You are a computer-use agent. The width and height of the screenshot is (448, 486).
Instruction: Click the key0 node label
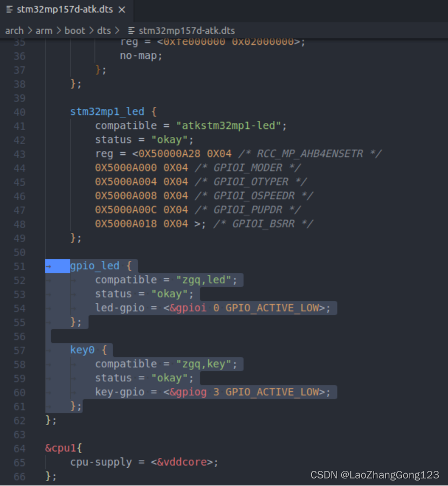click(82, 350)
